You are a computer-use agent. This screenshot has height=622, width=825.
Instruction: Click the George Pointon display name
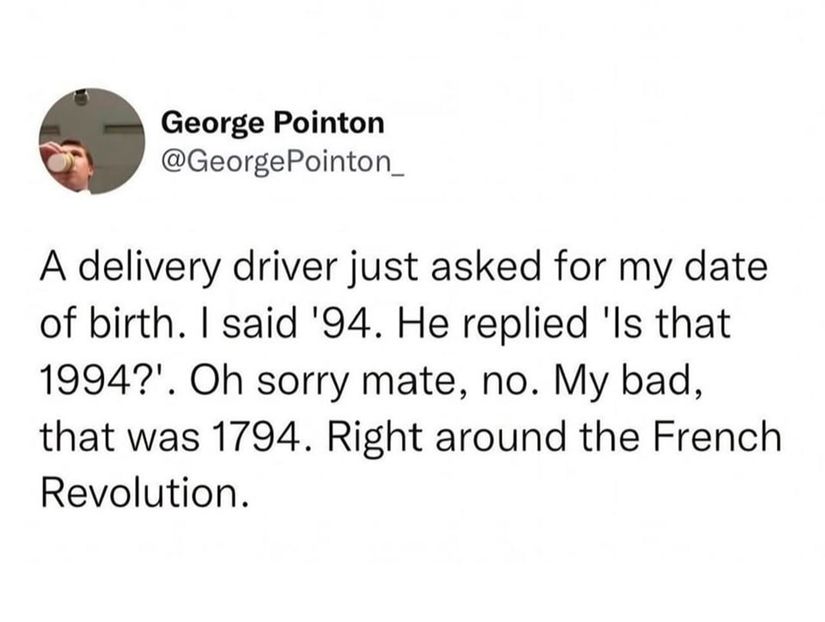(273, 123)
